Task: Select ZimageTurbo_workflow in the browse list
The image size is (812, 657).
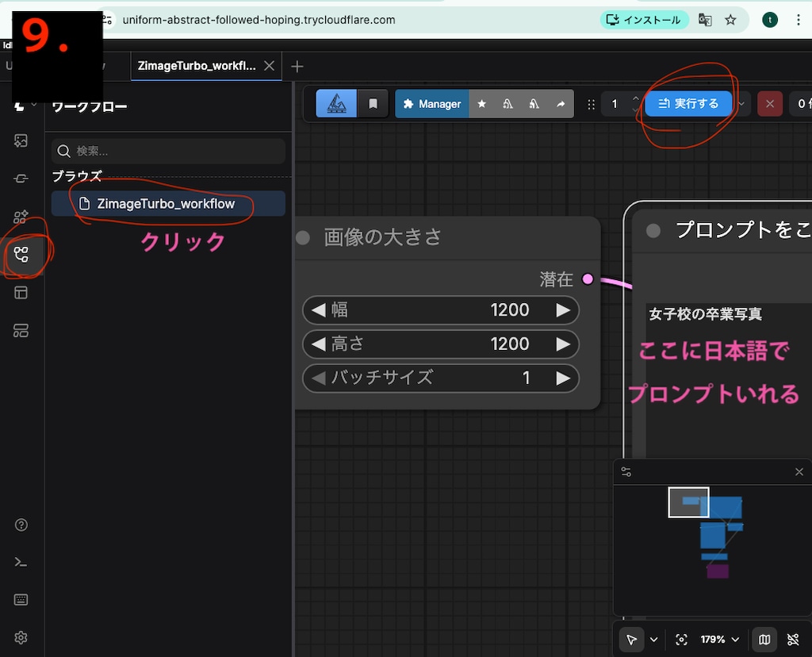Action: click(x=166, y=204)
